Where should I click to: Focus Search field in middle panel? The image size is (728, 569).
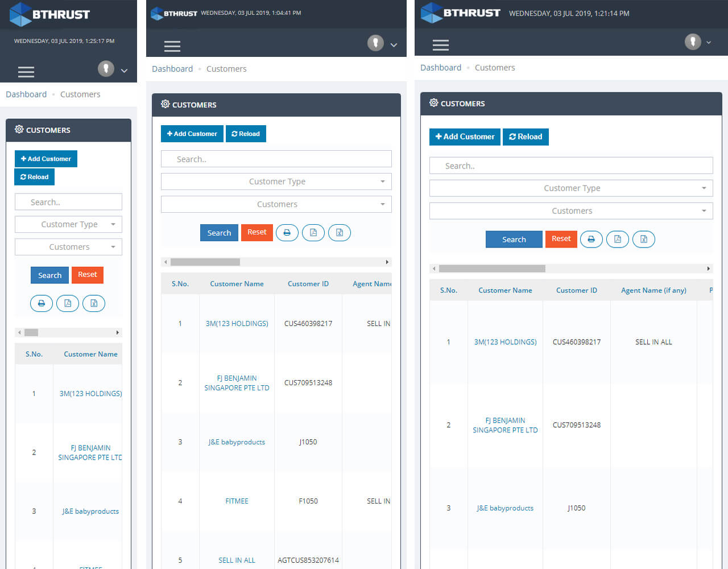click(x=276, y=159)
